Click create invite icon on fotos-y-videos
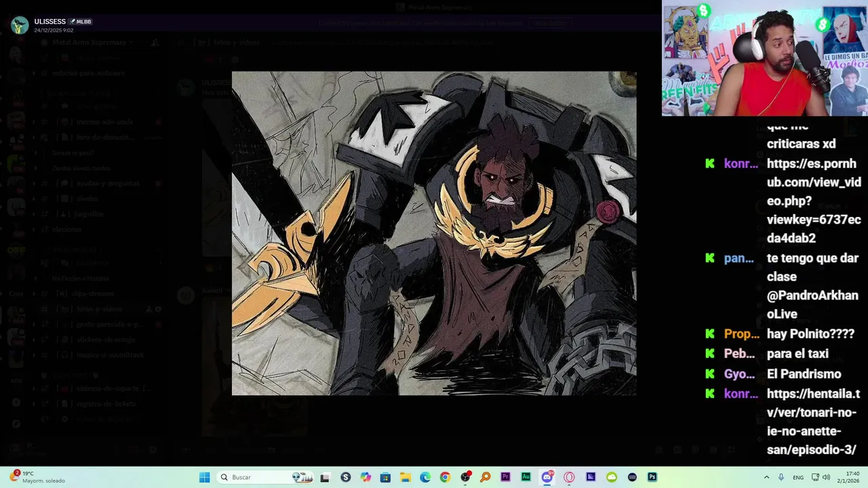 pos(149,309)
